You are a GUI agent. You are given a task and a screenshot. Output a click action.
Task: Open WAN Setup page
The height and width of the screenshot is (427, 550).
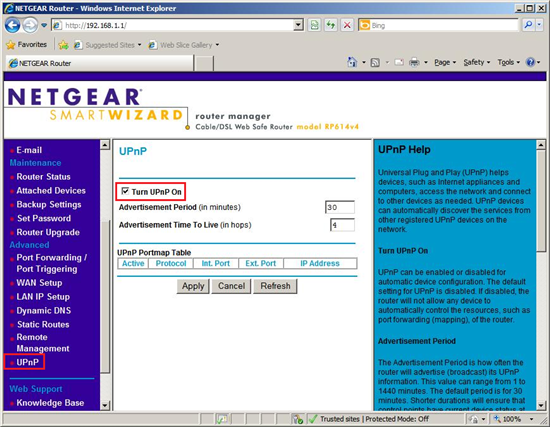coord(39,283)
